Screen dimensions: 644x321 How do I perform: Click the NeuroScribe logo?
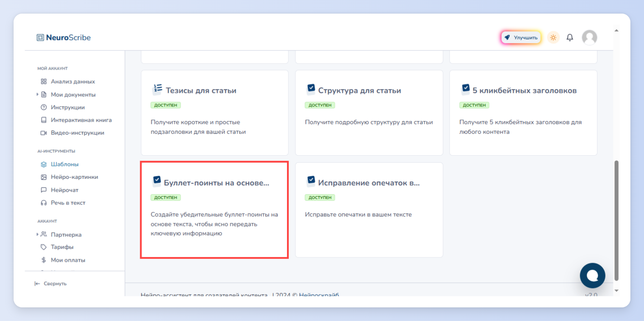point(64,38)
